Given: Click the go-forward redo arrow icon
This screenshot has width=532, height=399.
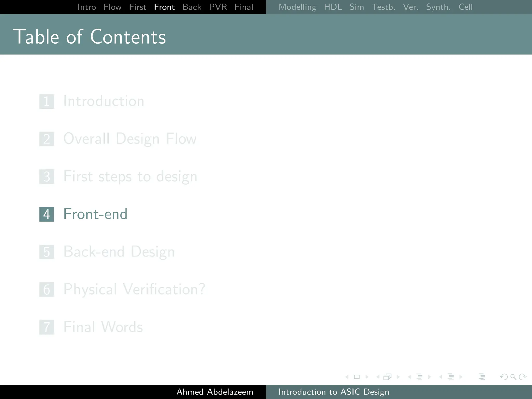Looking at the screenshot, I should click(523, 377).
